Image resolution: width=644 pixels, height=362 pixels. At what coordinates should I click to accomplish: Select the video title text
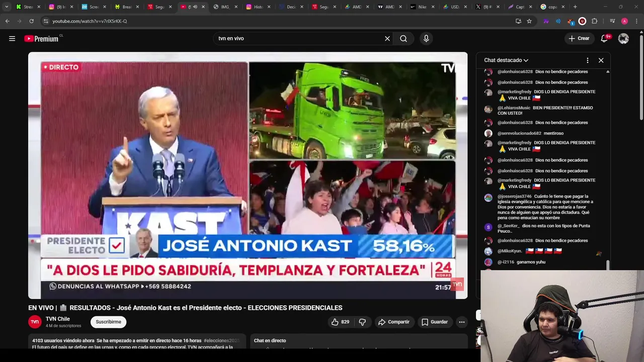[185, 308]
